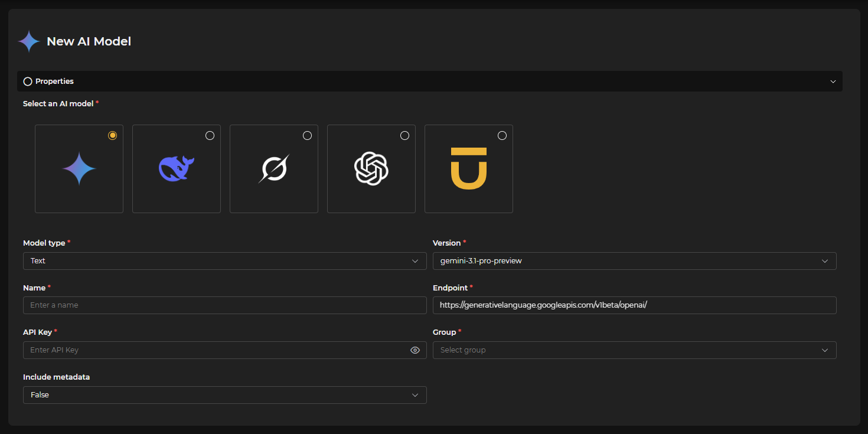This screenshot has height=434, width=868.
Task: Open the Include metadata dropdown
Action: tap(225, 395)
